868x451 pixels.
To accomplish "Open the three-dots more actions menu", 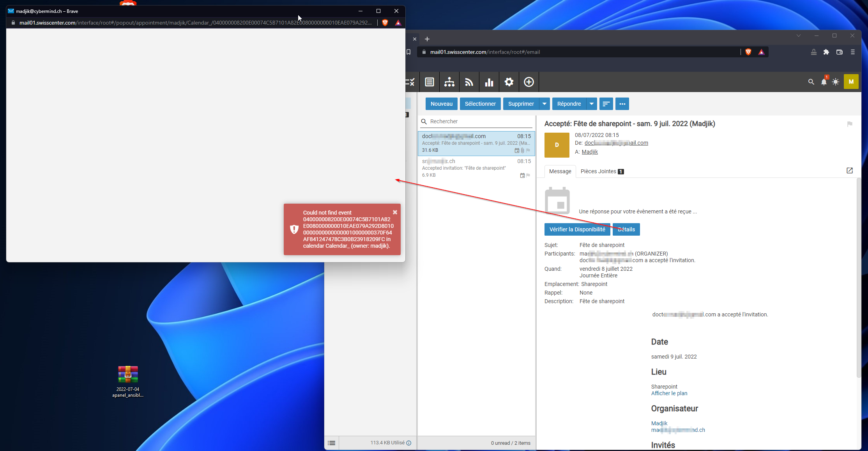I will pos(622,104).
